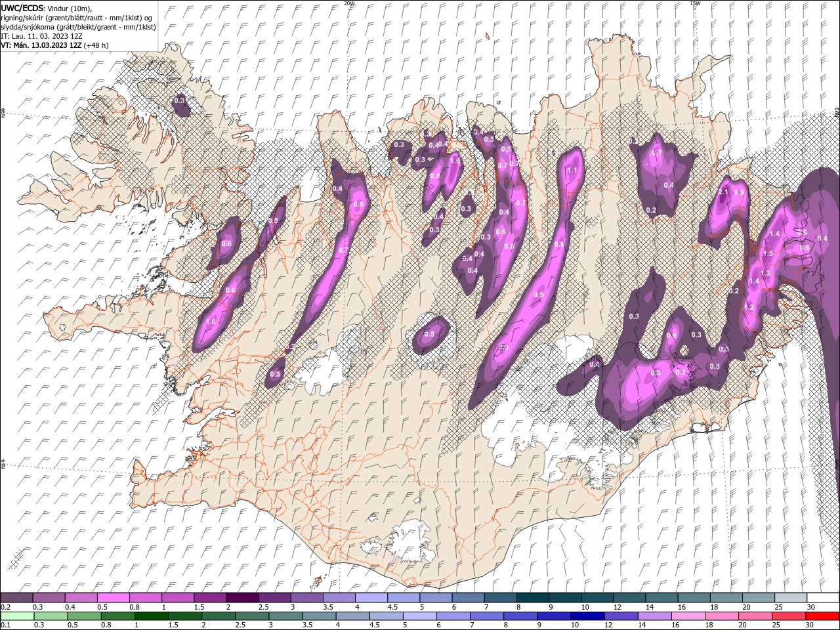The image size is (840, 630).
Task: Click the 1.0 snowfall value in western Iceland
Action: 211,322
